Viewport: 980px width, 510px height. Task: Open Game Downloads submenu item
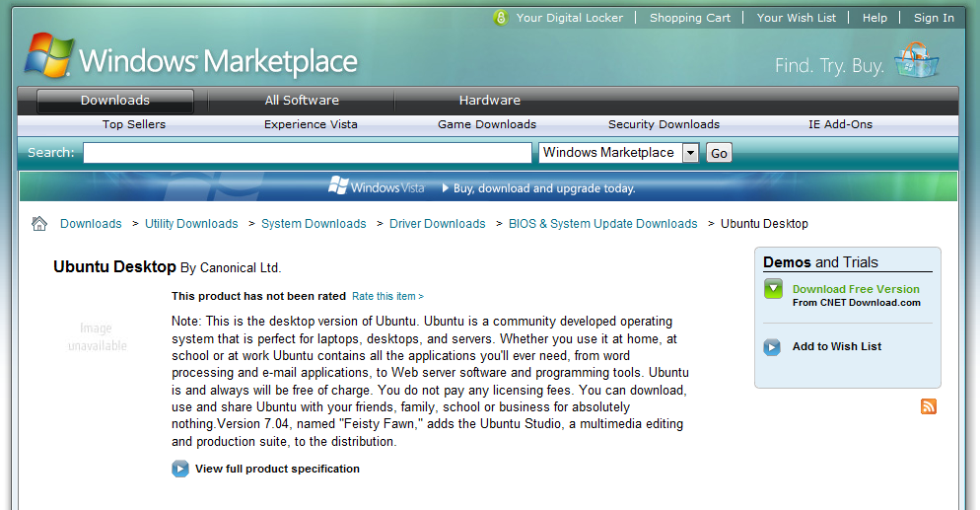pos(487,124)
